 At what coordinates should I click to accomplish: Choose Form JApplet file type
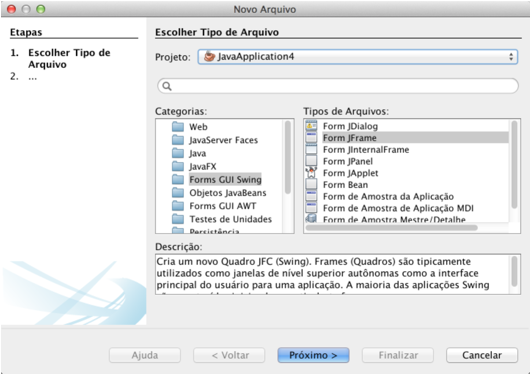click(x=351, y=173)
